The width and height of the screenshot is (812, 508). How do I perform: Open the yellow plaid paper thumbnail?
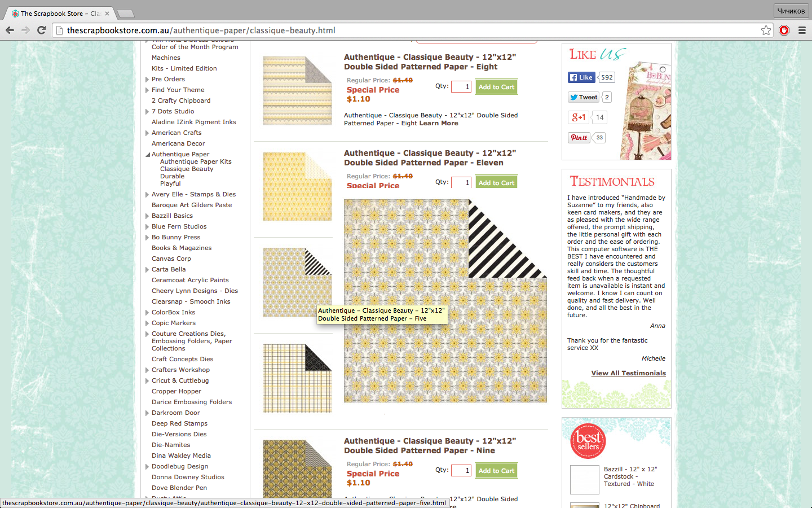click(297, 378)
